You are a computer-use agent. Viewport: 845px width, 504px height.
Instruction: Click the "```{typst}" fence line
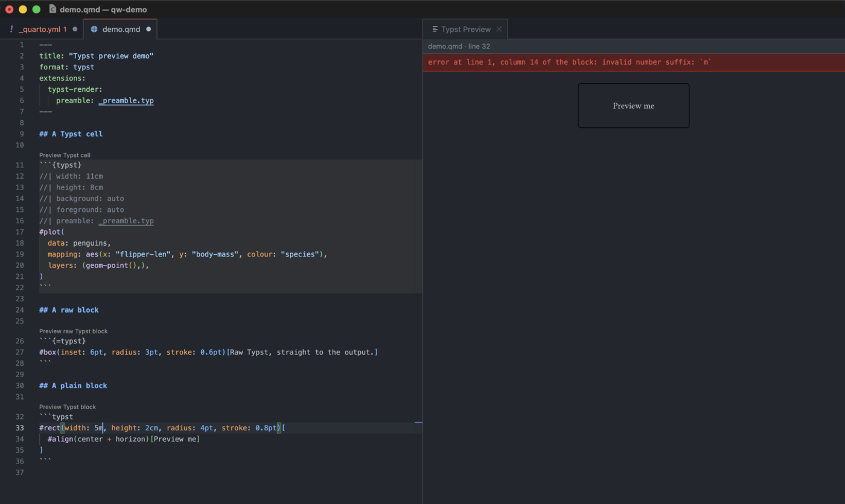click(x=60, y=165)
